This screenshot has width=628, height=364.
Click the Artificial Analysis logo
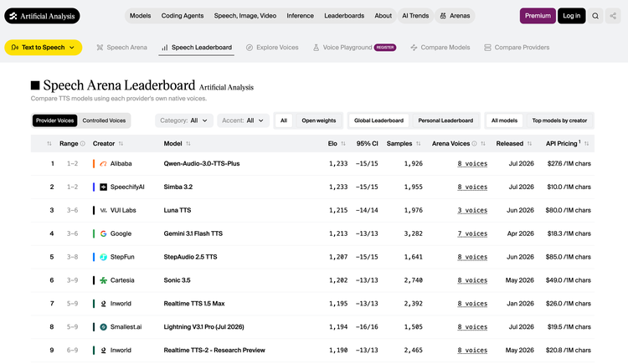tap(42, 16)
